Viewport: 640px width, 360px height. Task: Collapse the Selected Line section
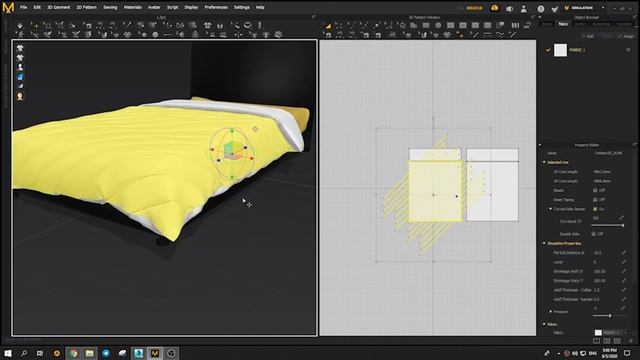(x=544, y=162)
